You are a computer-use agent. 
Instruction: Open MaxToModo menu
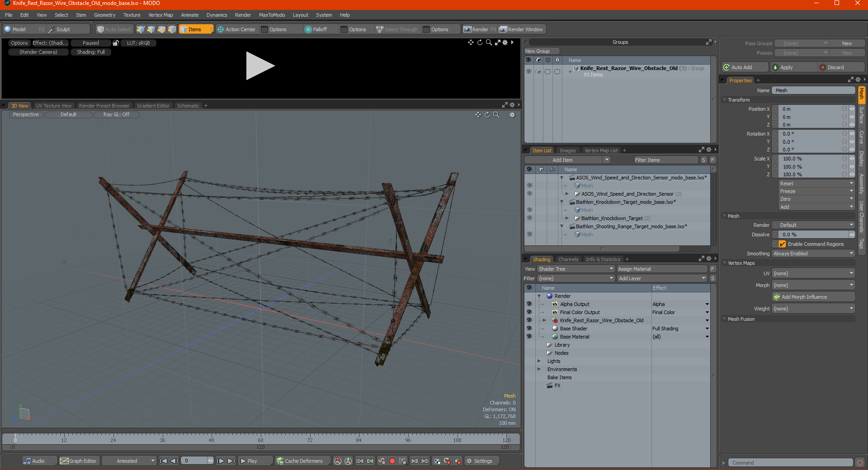[272, 15]
